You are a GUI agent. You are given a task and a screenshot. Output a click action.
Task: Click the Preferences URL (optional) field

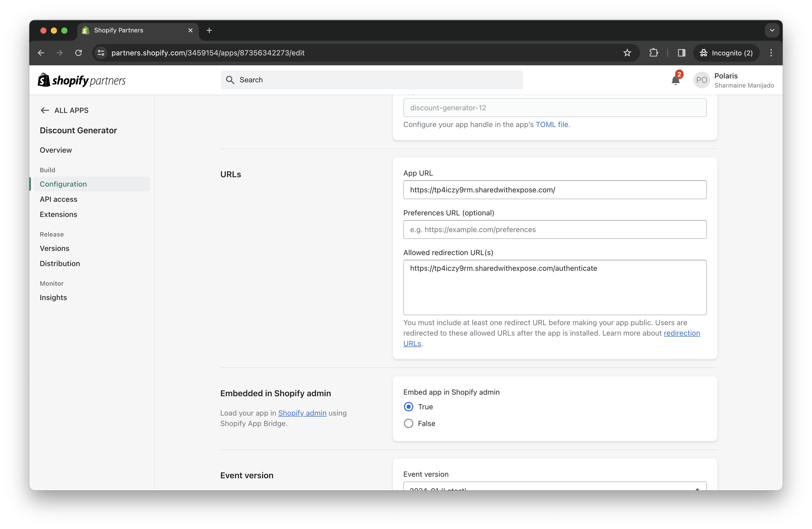(x=555, y=229)
